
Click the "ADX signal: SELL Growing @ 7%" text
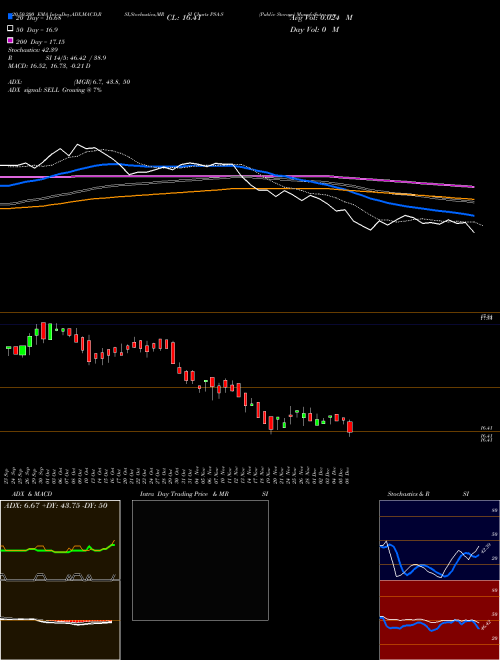click(x=55, y=90)
